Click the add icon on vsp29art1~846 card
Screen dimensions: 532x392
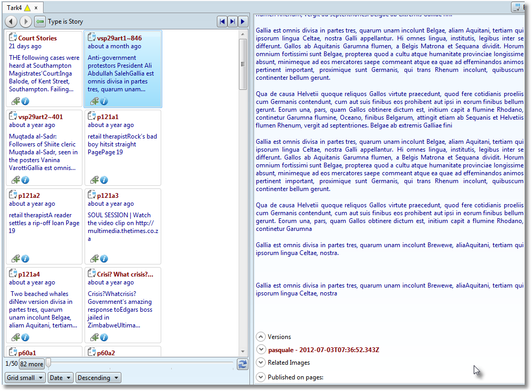[x=95, y=101]
